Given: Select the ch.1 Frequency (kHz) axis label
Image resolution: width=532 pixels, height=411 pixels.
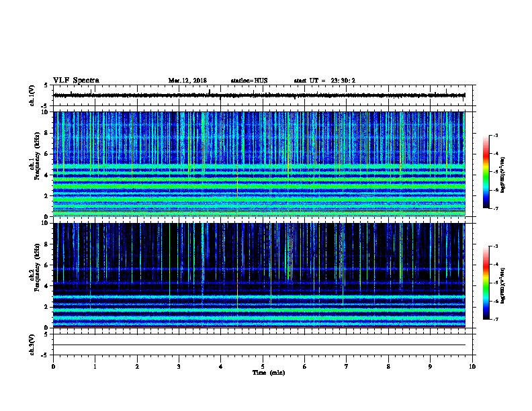Looking at the screenshot, I should coord(34,156).
